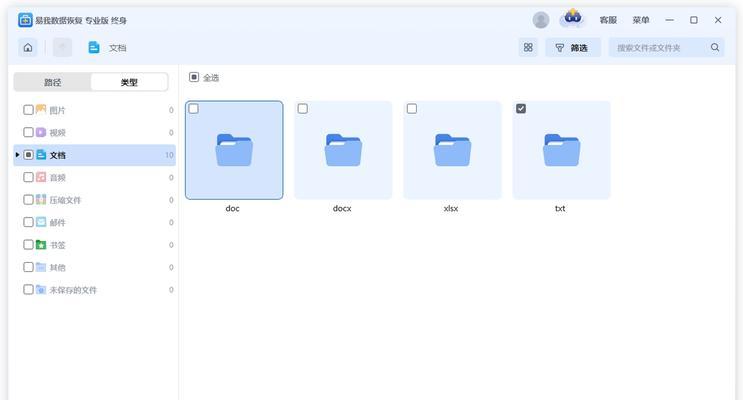Switch to the 类型 tab

point(129,82)
